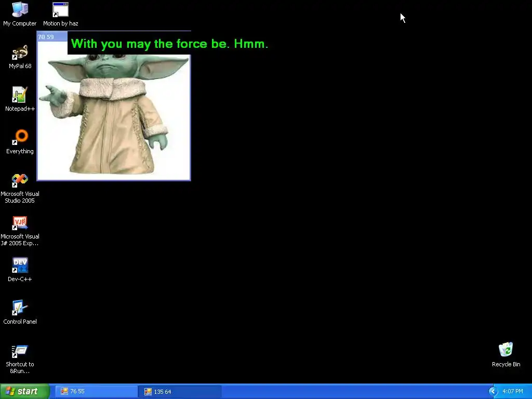Select the Recycle Bin icon

point(506,354)
